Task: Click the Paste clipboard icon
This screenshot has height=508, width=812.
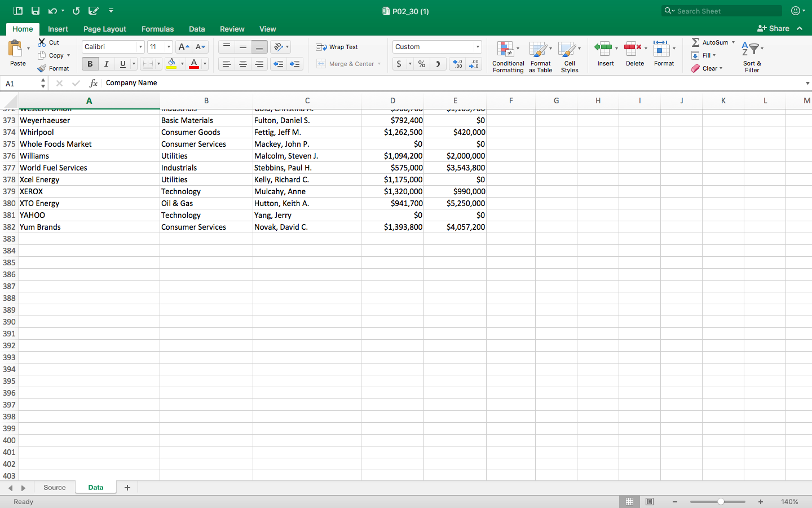Action: click(x=15, y=49)
